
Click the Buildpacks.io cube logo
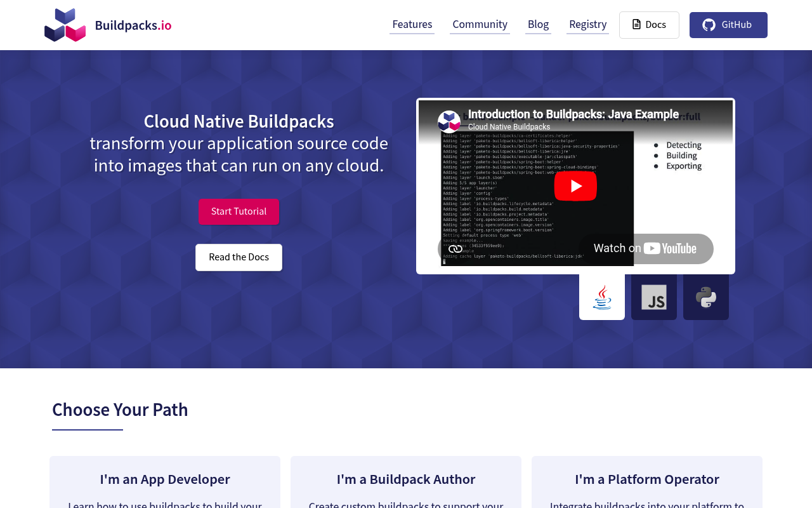pyautogui.click(x=65, y=25)
